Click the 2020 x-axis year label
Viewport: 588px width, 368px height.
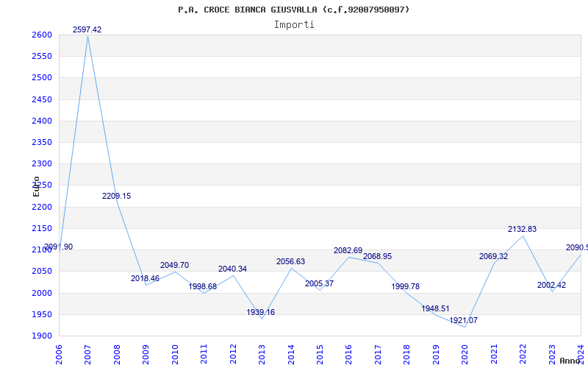point(465,355)
